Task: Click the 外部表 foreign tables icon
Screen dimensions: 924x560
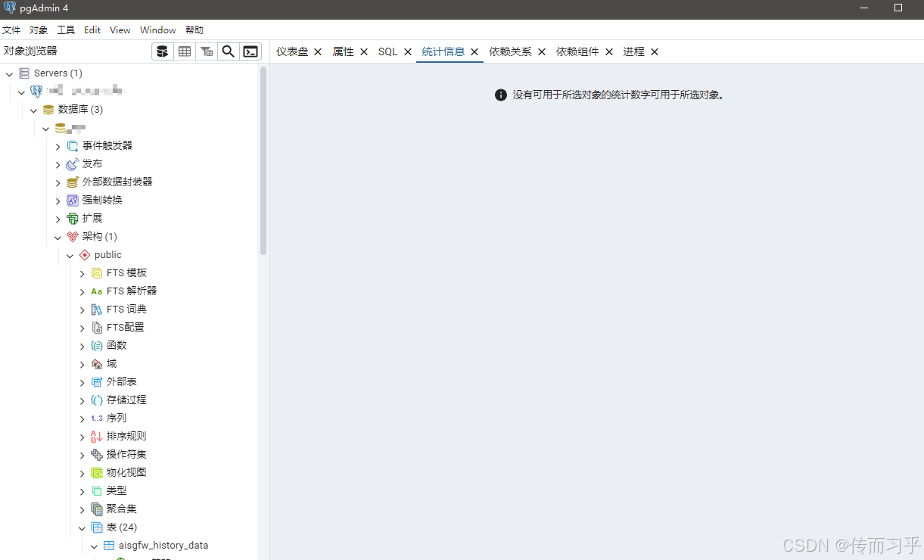Action: [97, 382]
